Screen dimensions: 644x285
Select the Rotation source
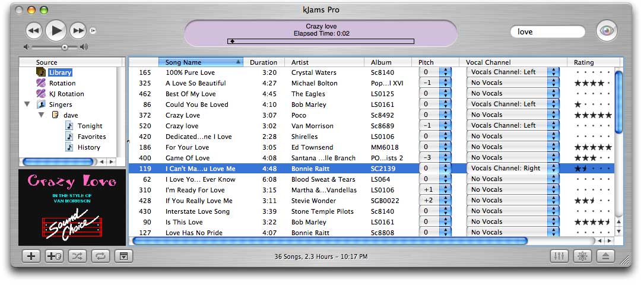pyautogui.click(x=62, y=83)
